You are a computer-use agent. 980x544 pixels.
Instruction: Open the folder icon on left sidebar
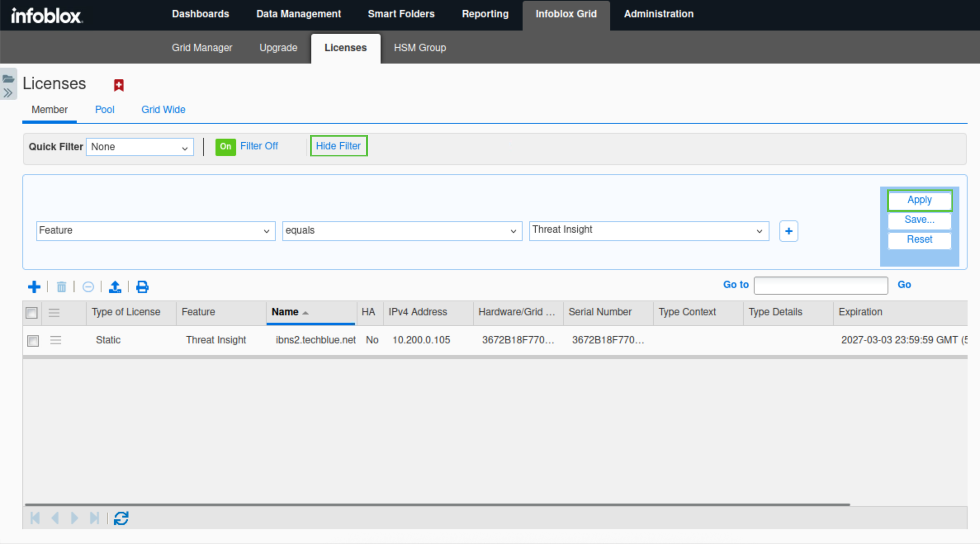[x=8, y=78]
